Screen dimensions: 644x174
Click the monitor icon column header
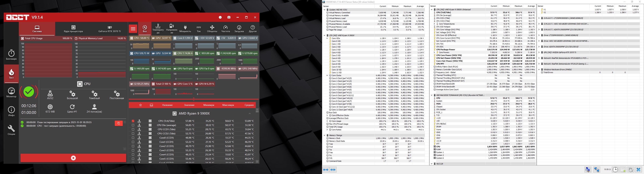(151, 105)
